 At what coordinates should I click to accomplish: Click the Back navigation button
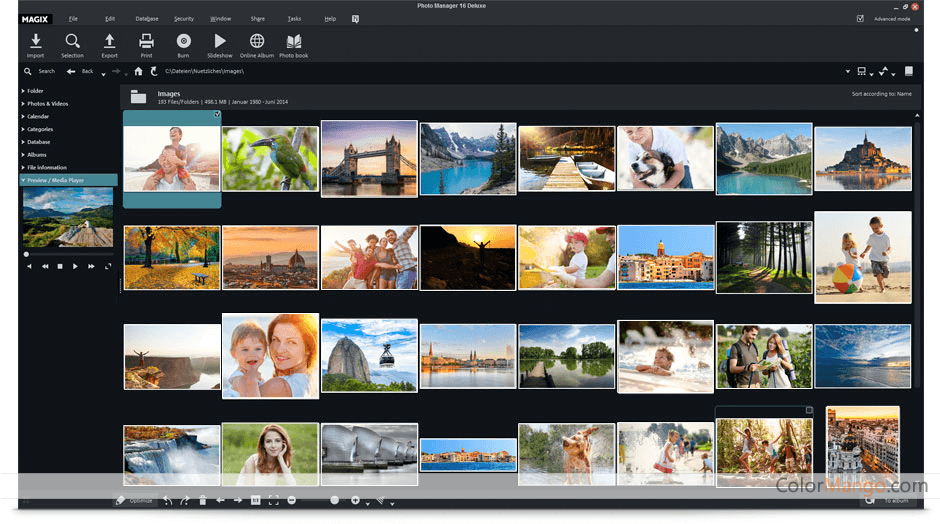[79, 71]
